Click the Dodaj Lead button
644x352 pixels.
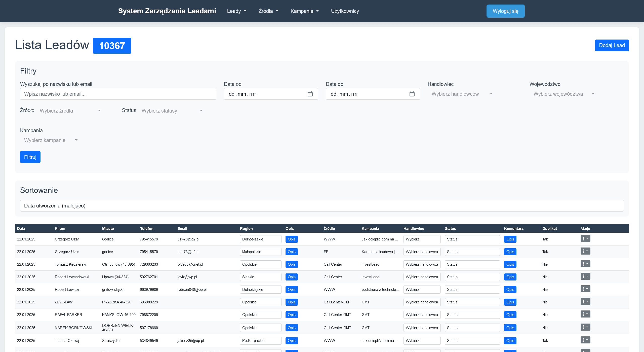[x=612, y=45]
